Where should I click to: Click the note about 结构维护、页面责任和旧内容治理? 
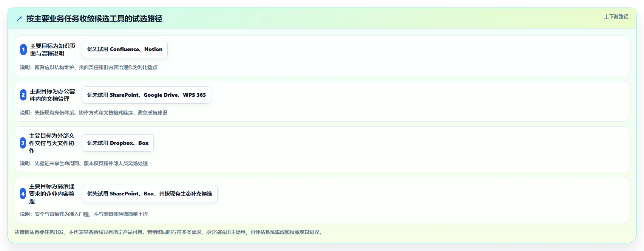[x=89, y=67]
